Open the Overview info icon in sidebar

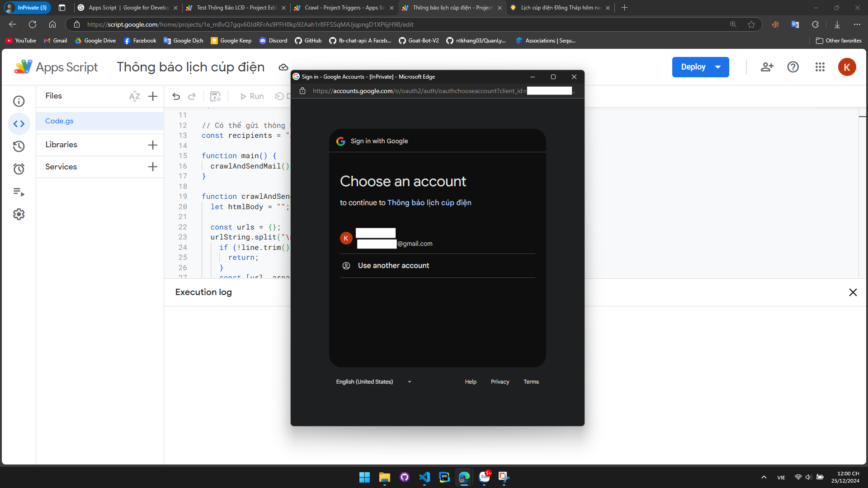pos(19,101)
